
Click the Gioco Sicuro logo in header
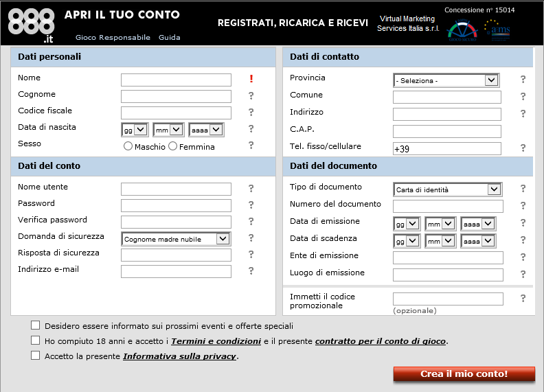pos(462,30)
